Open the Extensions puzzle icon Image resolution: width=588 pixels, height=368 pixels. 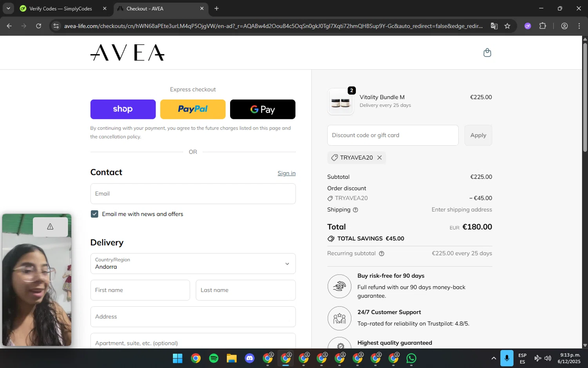pos(543,26)
